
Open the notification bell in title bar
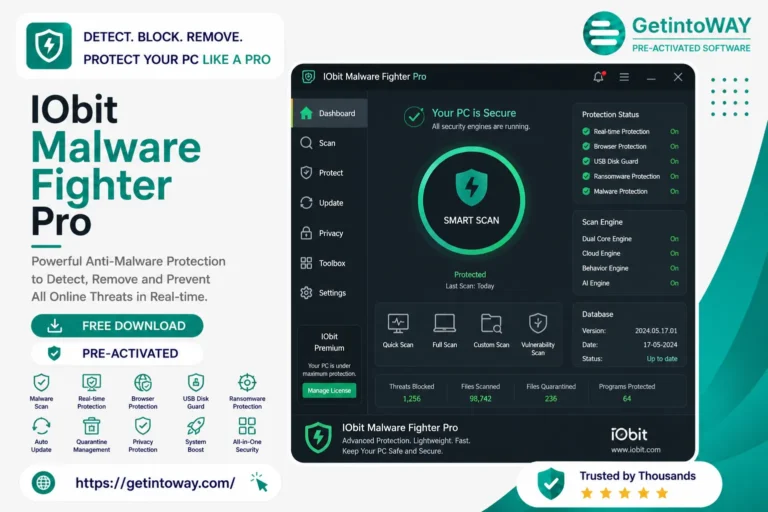[599, 77]
